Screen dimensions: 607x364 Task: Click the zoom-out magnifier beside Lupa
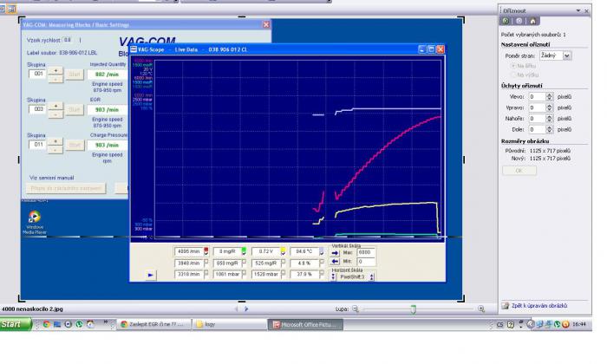354,308
